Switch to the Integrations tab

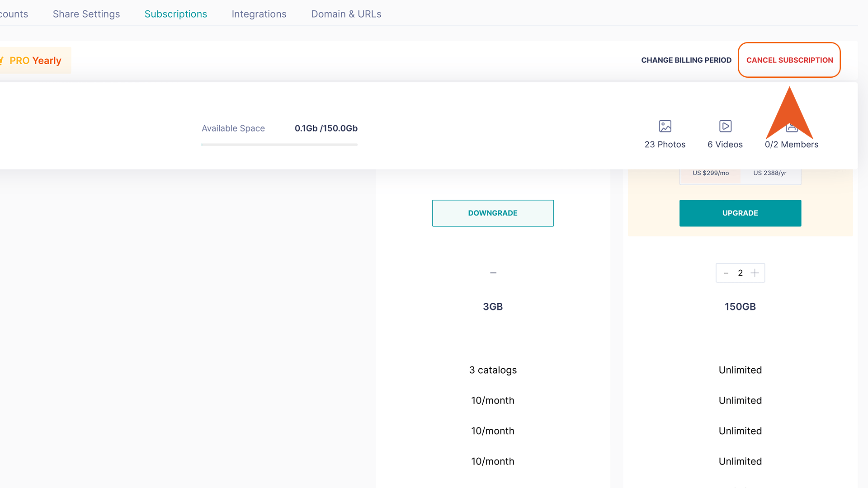(259, 14)
